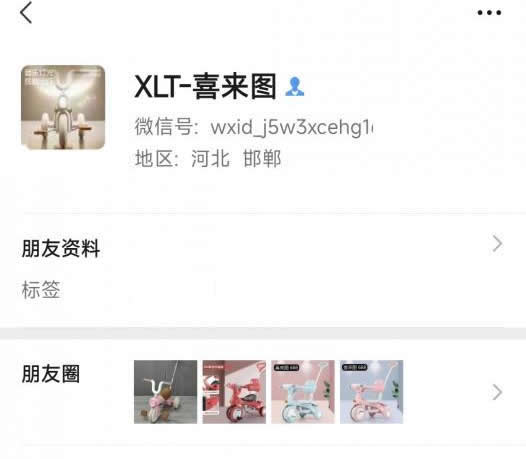Open the 朋友圈 moments entry

pos(263,392)
